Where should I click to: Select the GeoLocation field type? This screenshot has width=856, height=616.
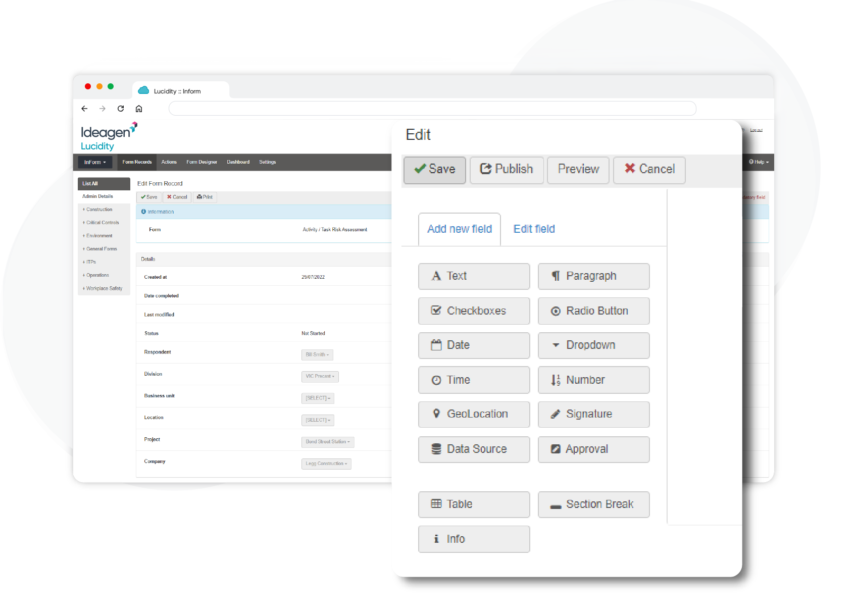[473, 414]
